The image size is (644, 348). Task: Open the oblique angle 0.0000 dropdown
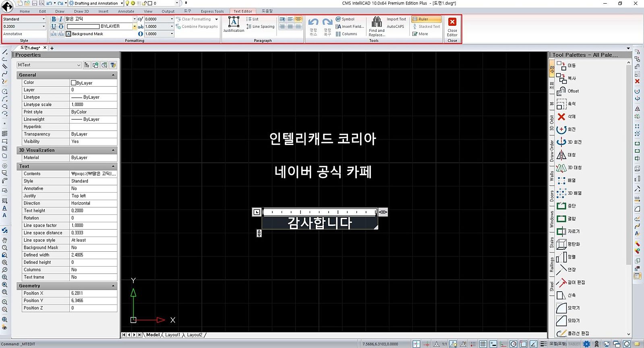point(172,19)
